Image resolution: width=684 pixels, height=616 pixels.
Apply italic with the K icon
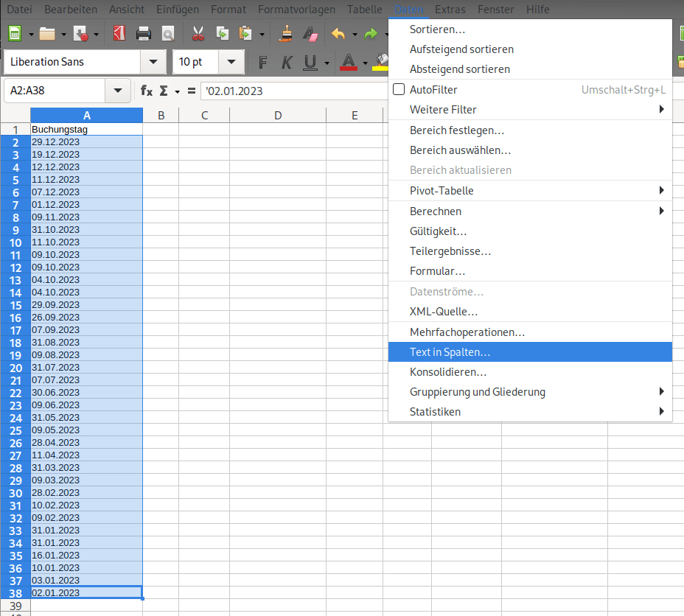coord(286,63)
